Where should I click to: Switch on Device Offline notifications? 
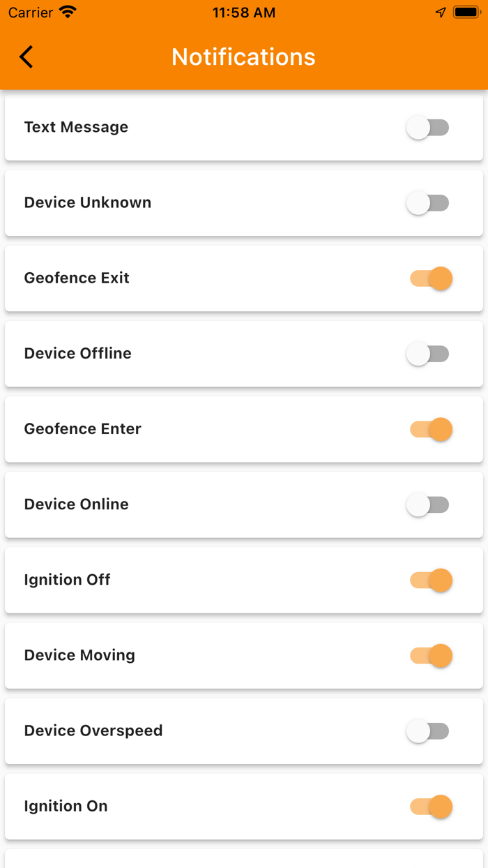tap(428, 354)
